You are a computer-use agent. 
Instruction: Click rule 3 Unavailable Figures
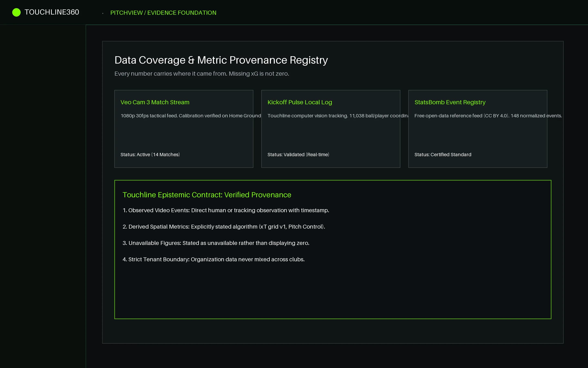[216, 243]
